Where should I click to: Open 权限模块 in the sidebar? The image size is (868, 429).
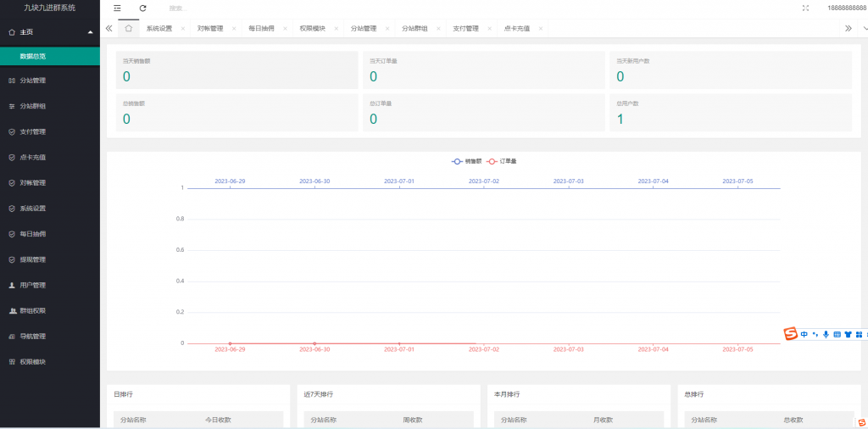(50, 362)
